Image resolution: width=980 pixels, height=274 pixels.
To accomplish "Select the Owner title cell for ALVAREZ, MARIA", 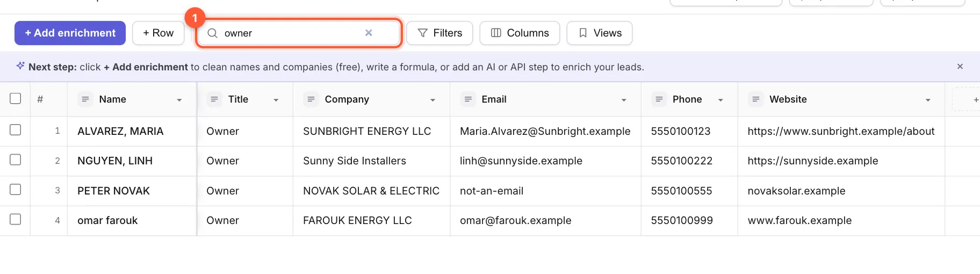I will [x=245, y=132].
